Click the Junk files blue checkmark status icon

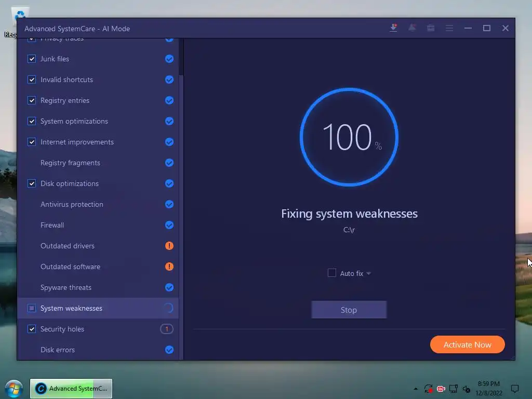coord(169,59)
